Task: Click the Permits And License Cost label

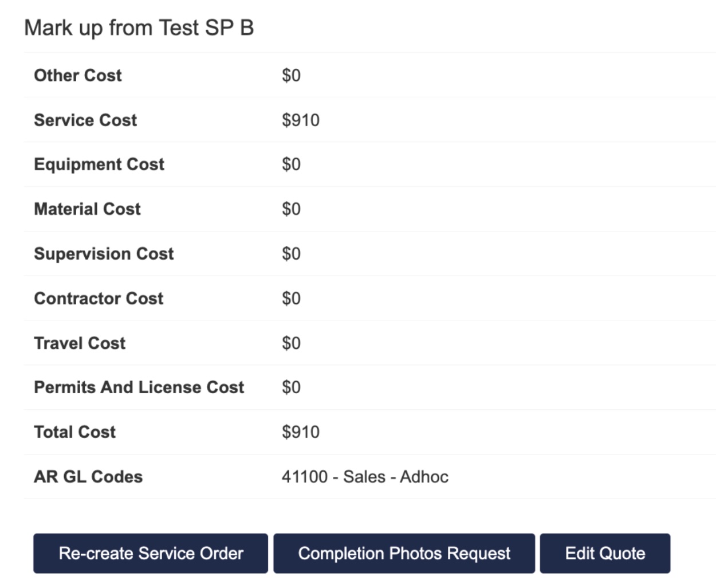Action: pyautogui.click(x=139, y=387)
